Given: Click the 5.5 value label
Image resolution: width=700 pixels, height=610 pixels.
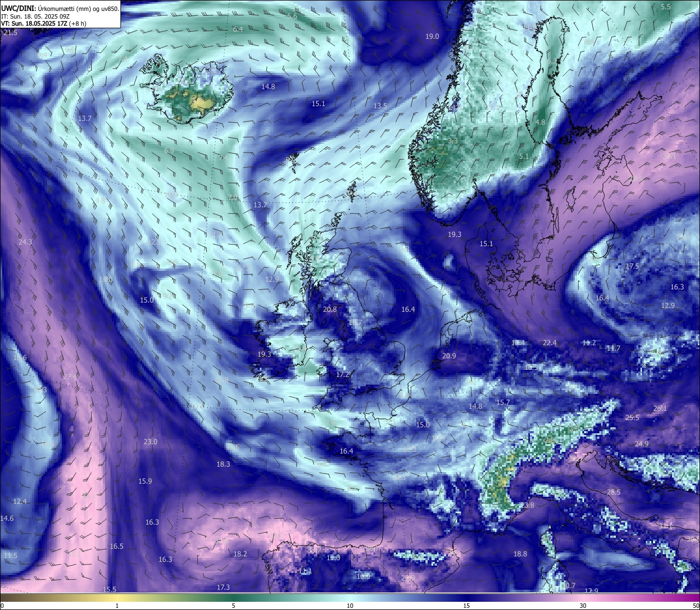Looking at the screenshot, I should coord(666,7).
